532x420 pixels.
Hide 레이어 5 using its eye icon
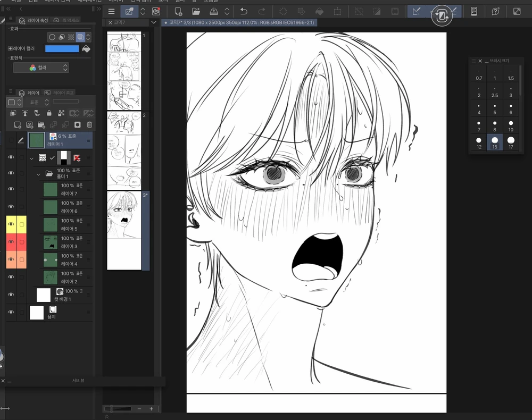coord(11,224)
